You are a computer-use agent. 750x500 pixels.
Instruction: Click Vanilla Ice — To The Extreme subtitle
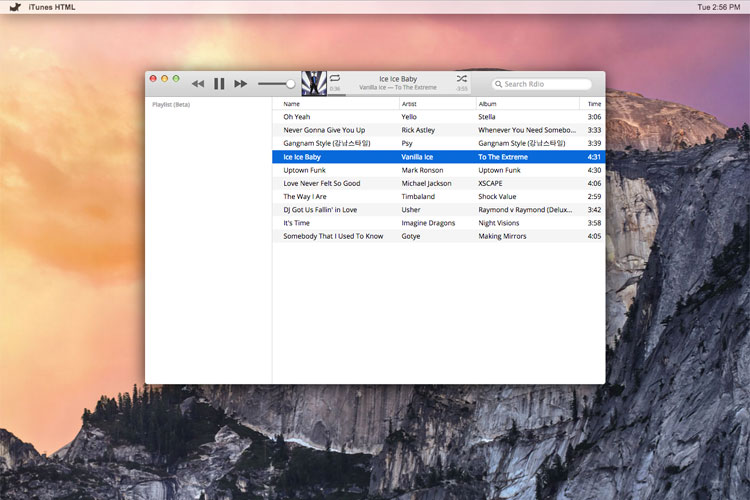[x=398, y=88]
